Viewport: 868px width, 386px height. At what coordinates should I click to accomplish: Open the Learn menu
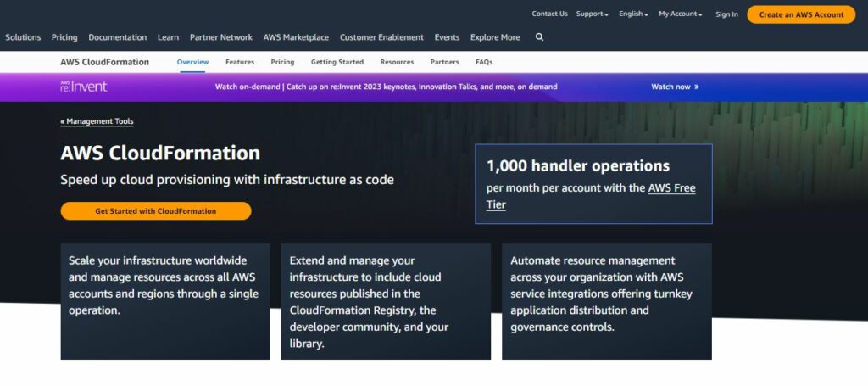tap(169, 37)
